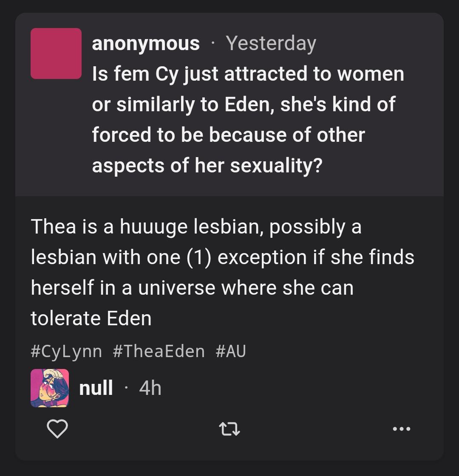This screenshot has height=476, width=459.
Task: Open null's profile picture thumbnail
Action: (50, 388)
